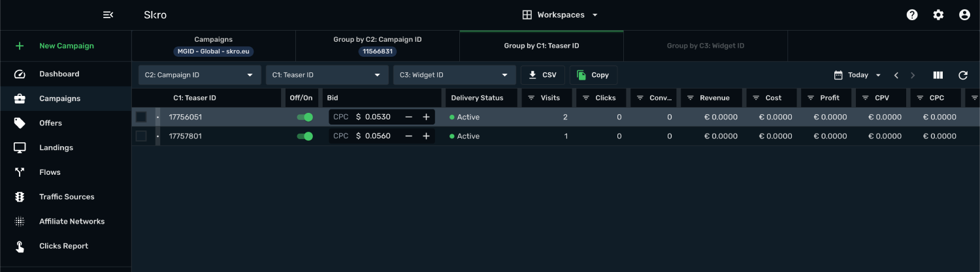Click the New Campaign link
Viewport: 980px width, 272px height.
click(67, 46)
